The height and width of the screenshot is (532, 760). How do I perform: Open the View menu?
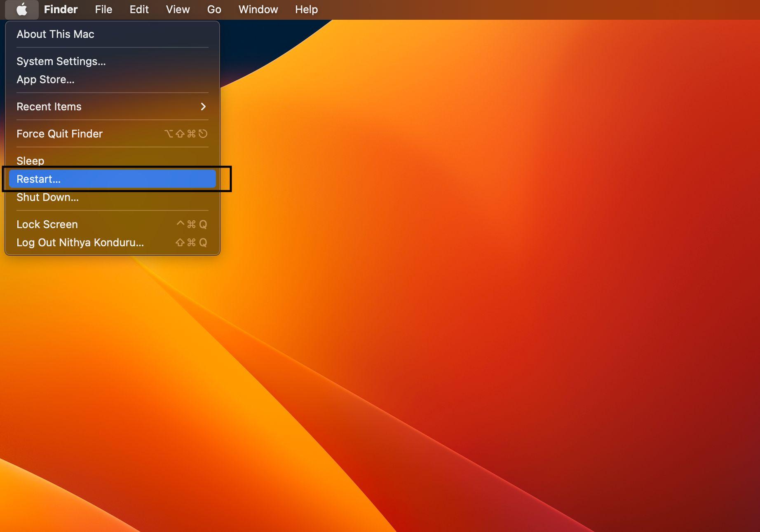pyautogui.click(x=178, y=9)
